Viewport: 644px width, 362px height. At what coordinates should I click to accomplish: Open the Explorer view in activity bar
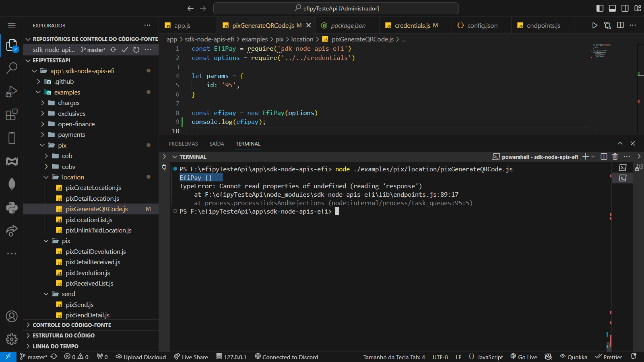pos(12,45)
